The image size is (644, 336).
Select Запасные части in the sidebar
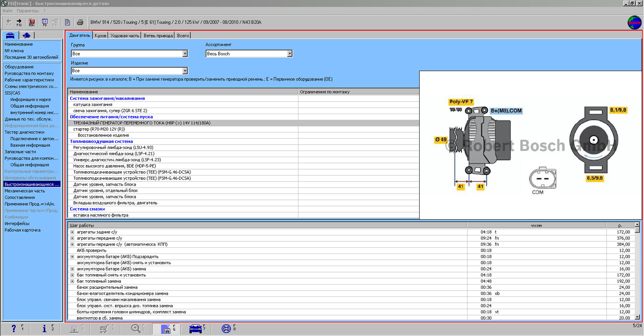click(x=20, y=152)
